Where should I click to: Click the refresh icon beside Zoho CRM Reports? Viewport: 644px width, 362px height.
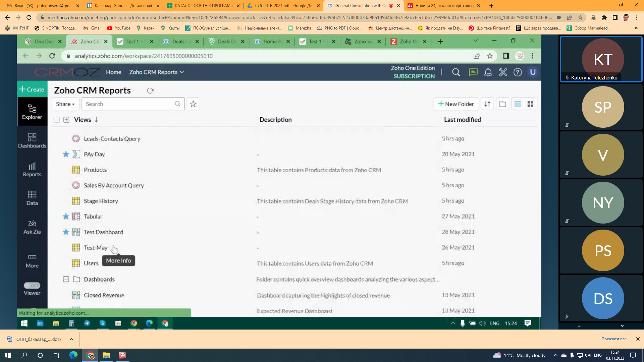pyautogui.click(x=150, y=90)
